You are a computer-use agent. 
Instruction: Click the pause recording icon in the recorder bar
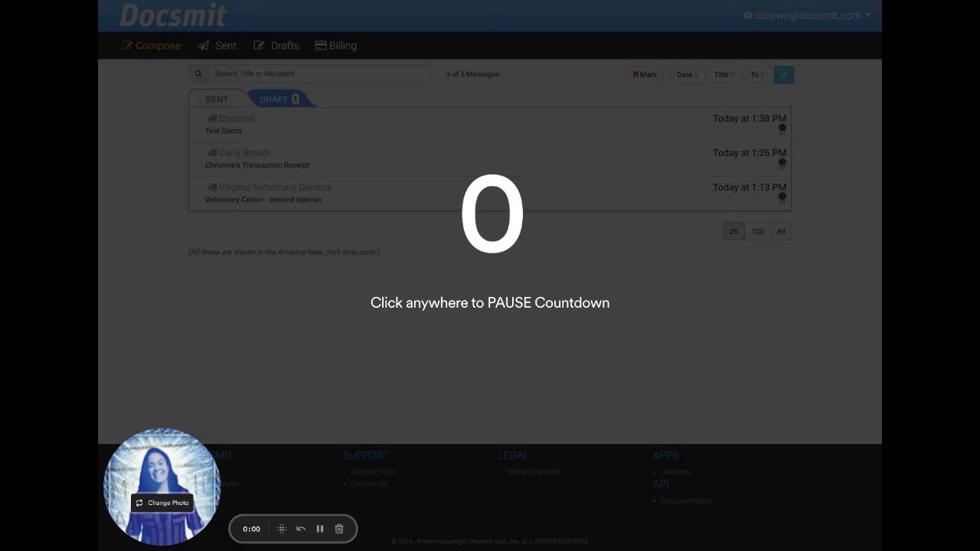[320, 529]
